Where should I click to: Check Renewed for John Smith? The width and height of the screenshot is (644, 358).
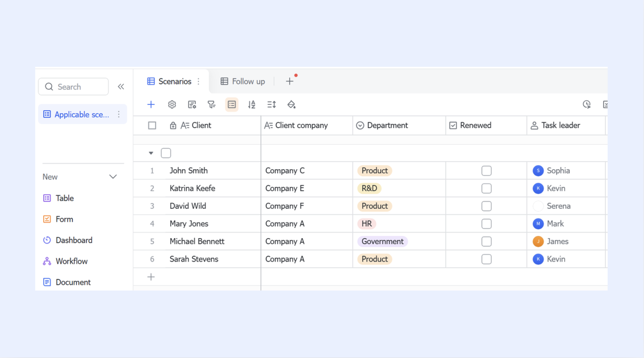coord(486,170)
